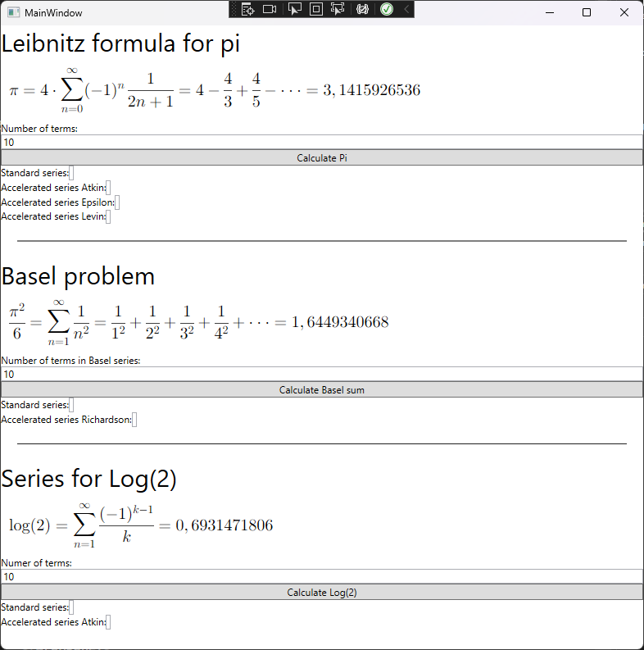
Task: Click the MainWindow app icon in title bar
Action: [13, 12]
